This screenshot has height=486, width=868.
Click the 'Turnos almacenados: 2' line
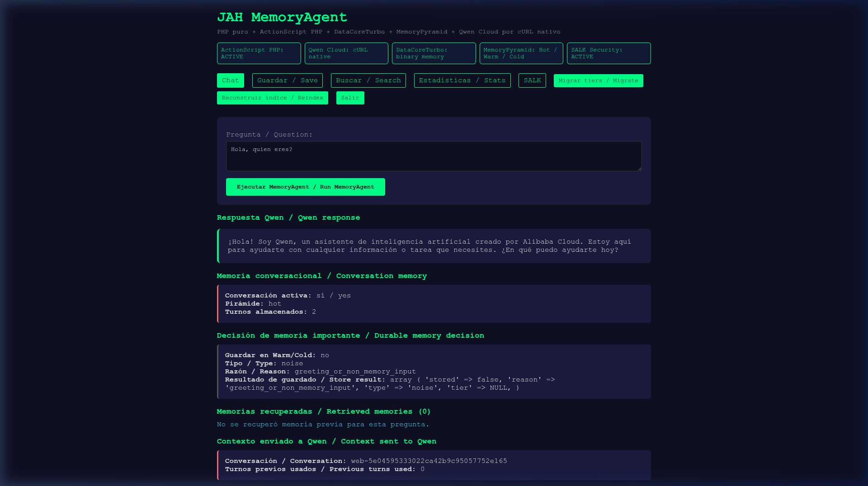click(270, 312)
